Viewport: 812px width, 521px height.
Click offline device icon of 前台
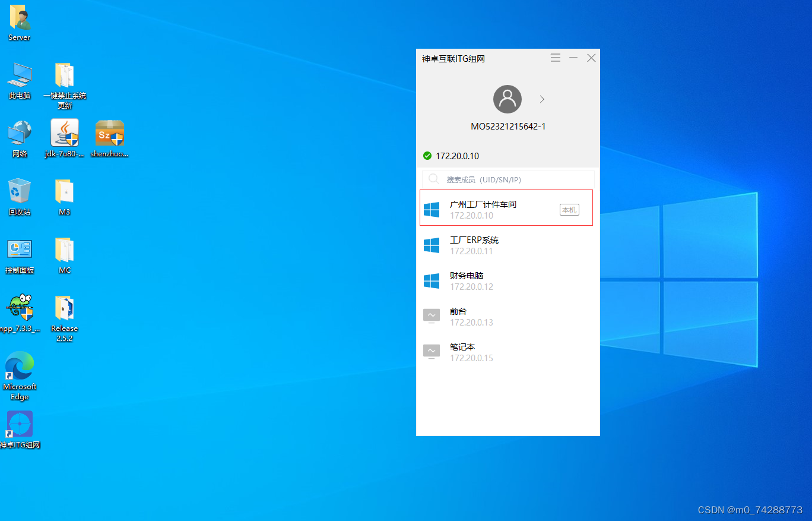[432, 316]
